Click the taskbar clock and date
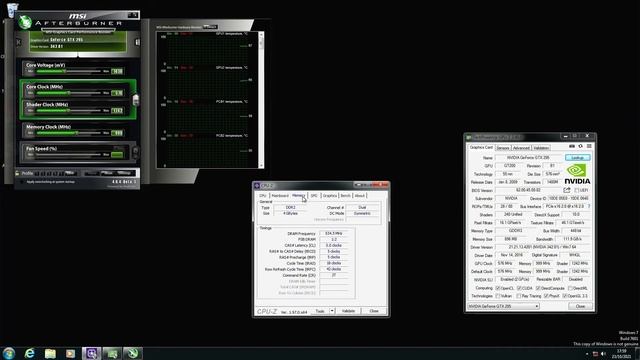 pos(622,353)
